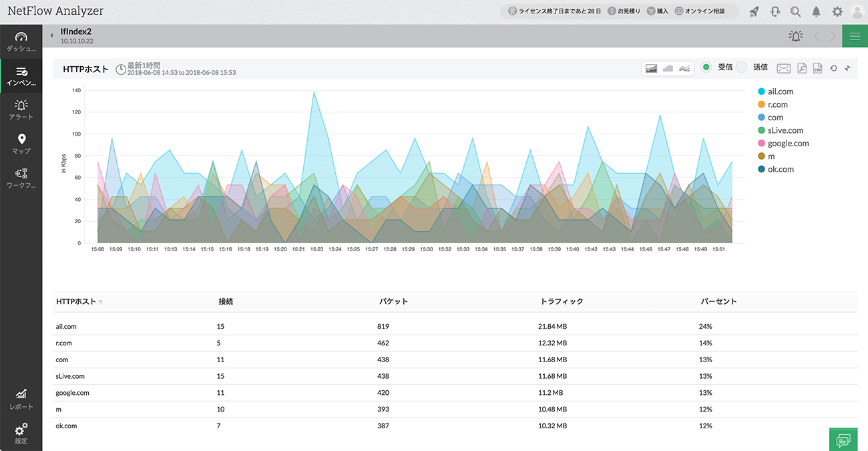Toggle google.com series in legend
The width and height of the screenshot is (868, 451).
click(x=788, y=144)
